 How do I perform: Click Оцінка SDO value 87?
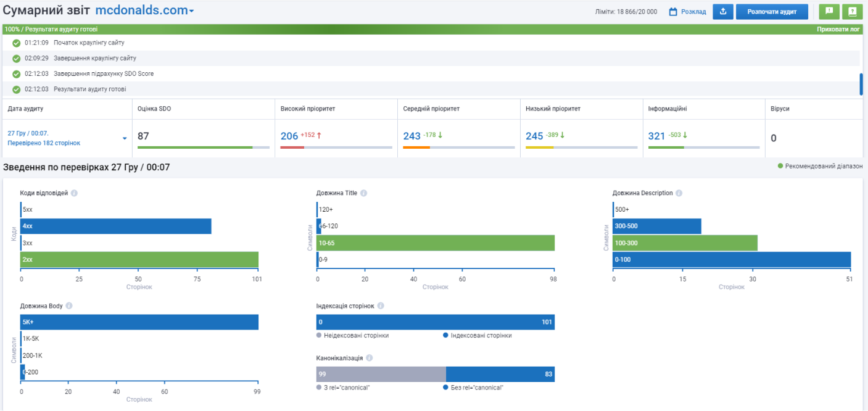click(143, 136)
